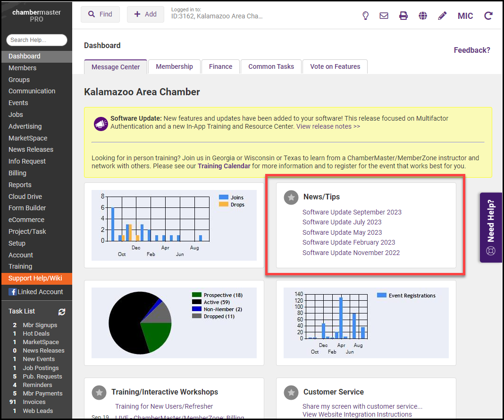The image size is (504, 420).
Task: Expand the Need Help side panel
Action: [491, 227]
